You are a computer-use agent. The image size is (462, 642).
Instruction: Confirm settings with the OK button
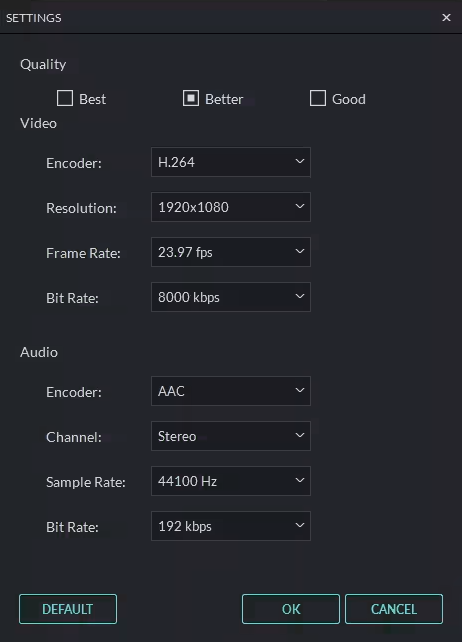pos(291,609)
